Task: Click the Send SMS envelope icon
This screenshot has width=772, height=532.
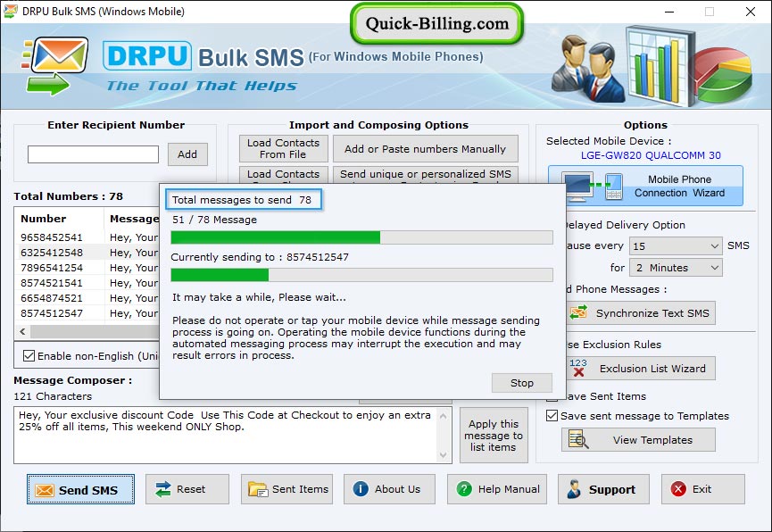Action: (45, 490)
